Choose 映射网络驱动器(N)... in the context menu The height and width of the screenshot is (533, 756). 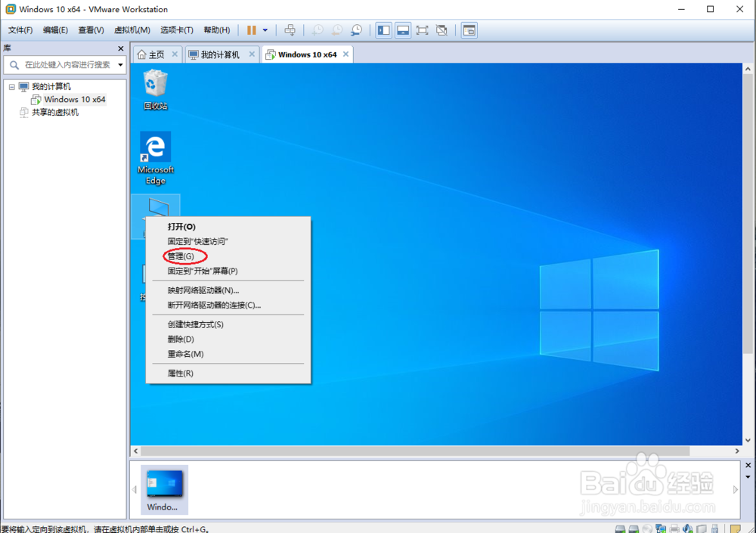click(x=203, y=290)
